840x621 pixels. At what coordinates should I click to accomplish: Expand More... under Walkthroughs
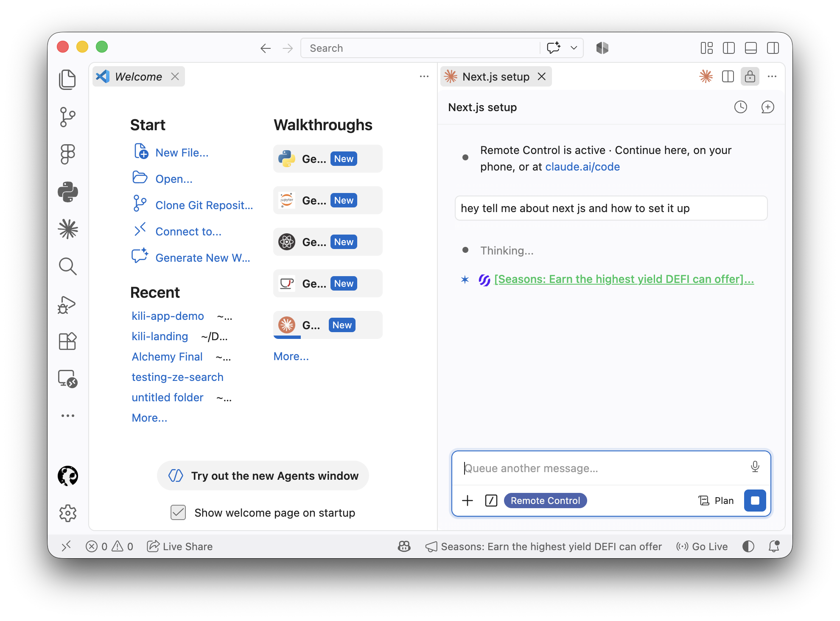pyautogui.click(x=291, y=356)
